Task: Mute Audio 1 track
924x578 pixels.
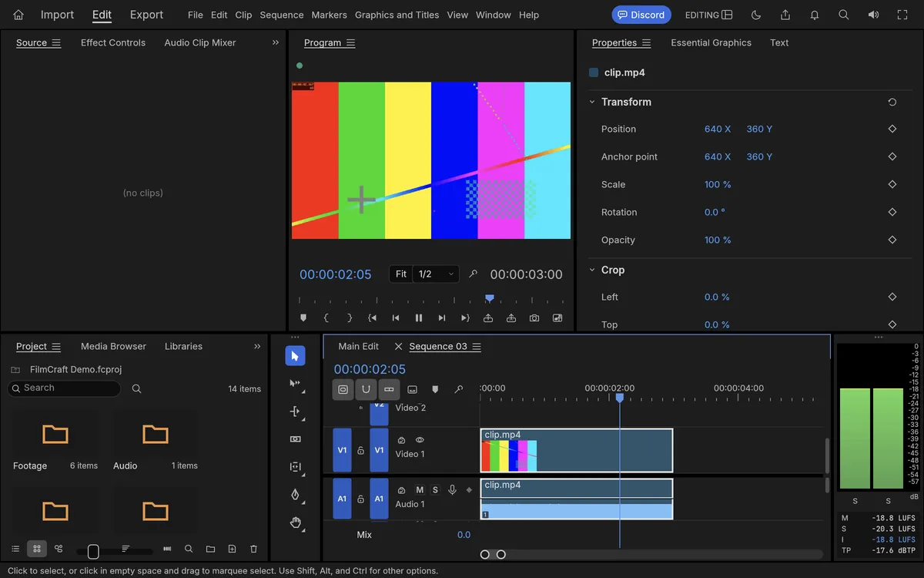Action: (x=420, y=490)
